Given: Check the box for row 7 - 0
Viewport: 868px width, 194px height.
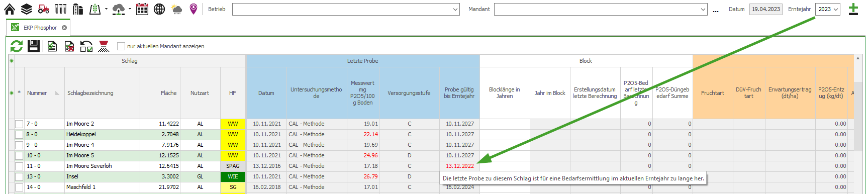Looking at the screenshot, I should click(19, 124).
